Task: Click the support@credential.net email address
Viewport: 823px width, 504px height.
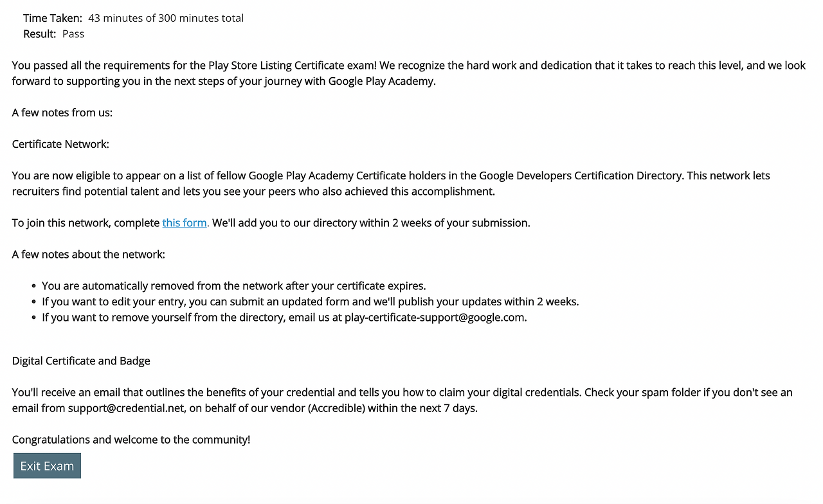Action: [x=126, y=408]
